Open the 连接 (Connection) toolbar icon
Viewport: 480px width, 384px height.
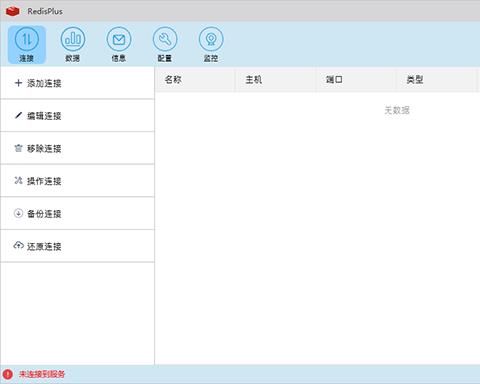point(27,45)
